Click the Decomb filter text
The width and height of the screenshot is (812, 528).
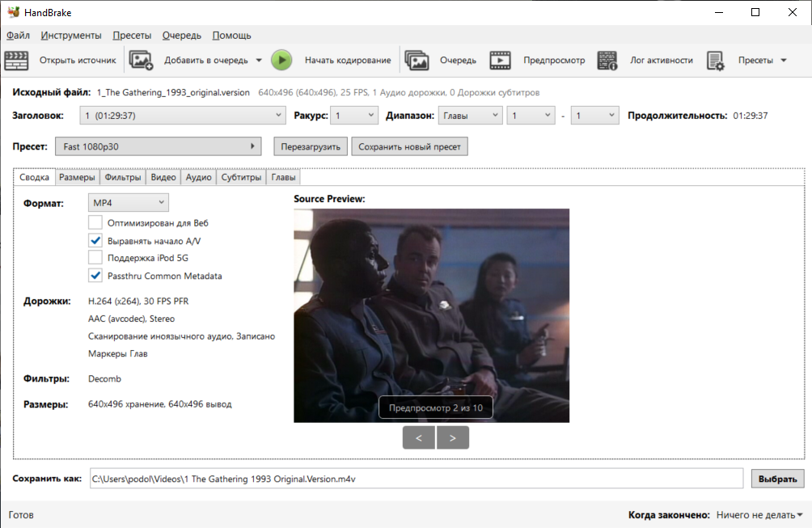(104, 379)
